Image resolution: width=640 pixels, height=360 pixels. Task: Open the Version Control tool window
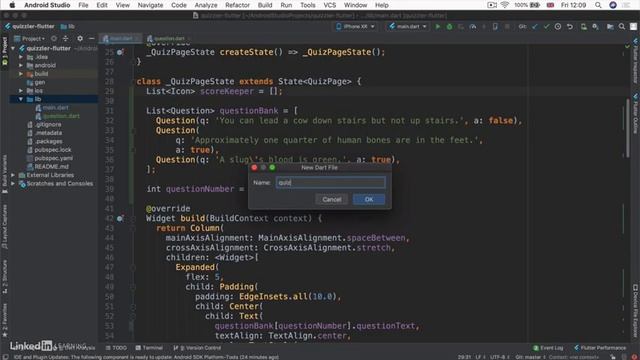[197, 348]
